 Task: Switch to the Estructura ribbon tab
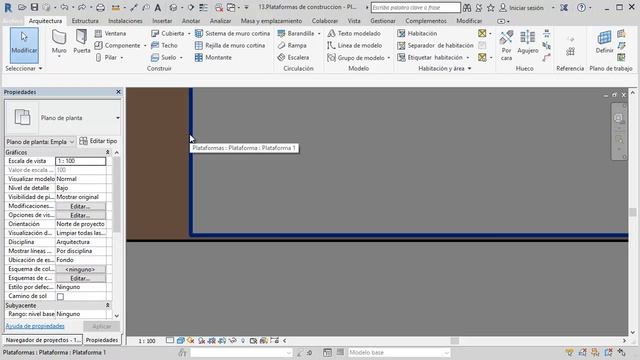tap(85, 21)
